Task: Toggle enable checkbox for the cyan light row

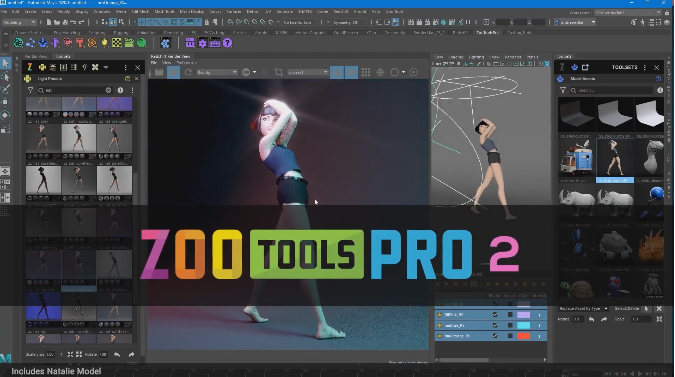Action: [495, 325]
